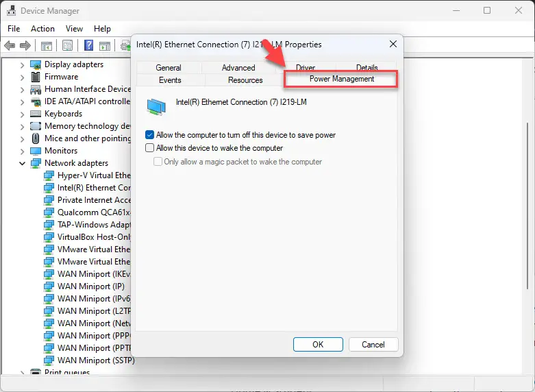This screenshot has height=392, width=535.
Task: Minimize the Device Manager window
Action: click(456, 10)
